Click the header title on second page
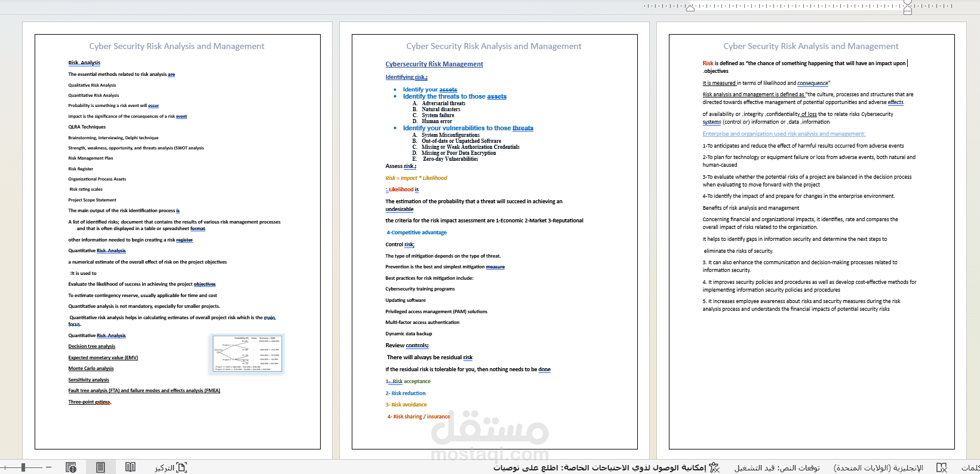 pos(494,46)
